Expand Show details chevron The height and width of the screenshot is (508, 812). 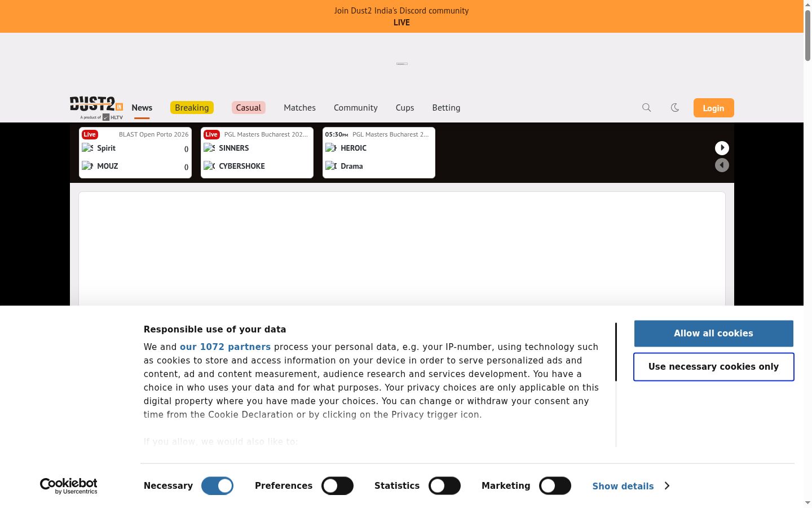click(x=667, y=486)
